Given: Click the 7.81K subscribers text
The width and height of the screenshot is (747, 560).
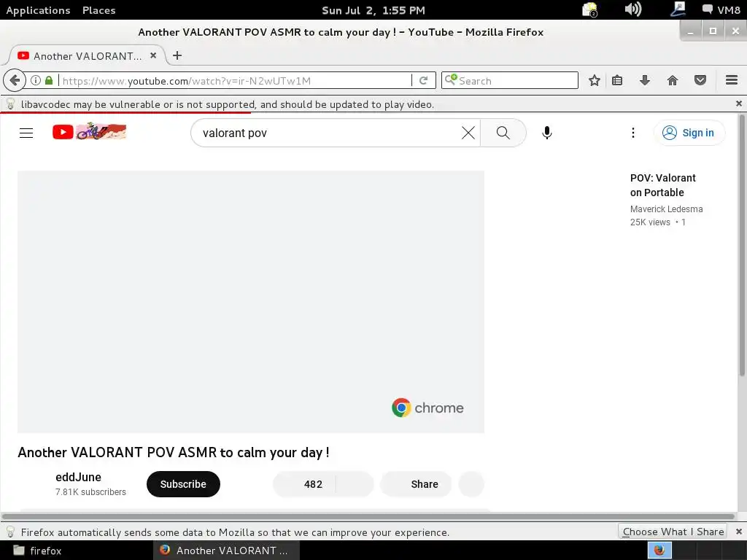Looking at the screenshot, I should (90, 492).
